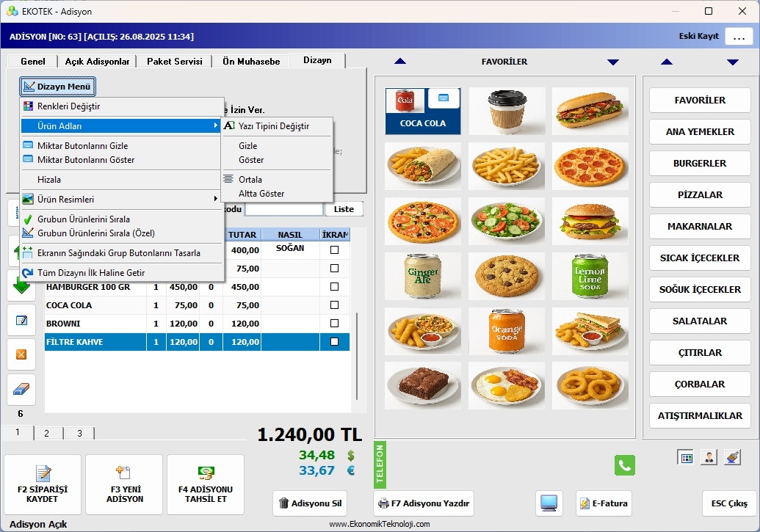
Task: Click the person icon at bottom right
Action: point(709,457)
